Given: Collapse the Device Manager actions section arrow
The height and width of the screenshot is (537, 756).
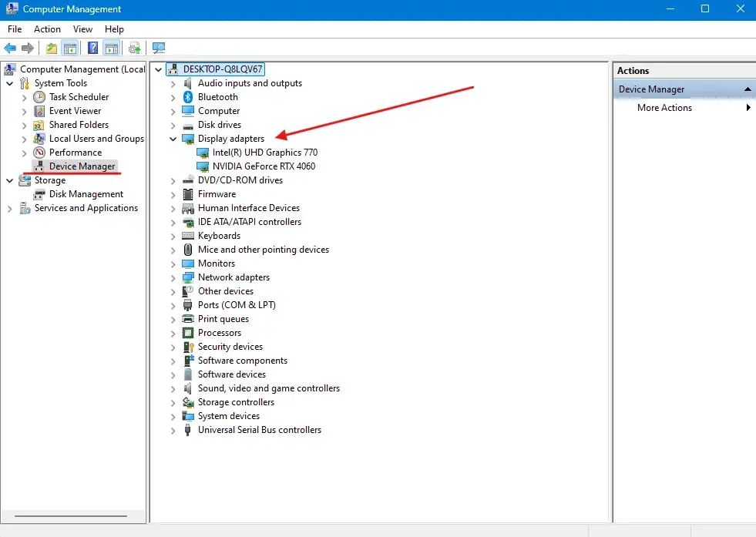Looking at the screenshot, I should point(747,89).
